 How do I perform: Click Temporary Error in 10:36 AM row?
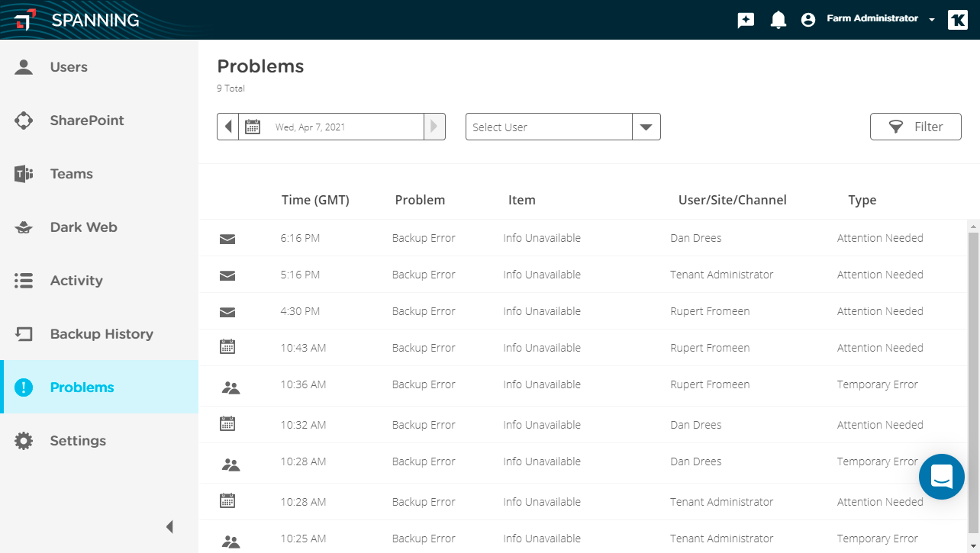(878, 384)
